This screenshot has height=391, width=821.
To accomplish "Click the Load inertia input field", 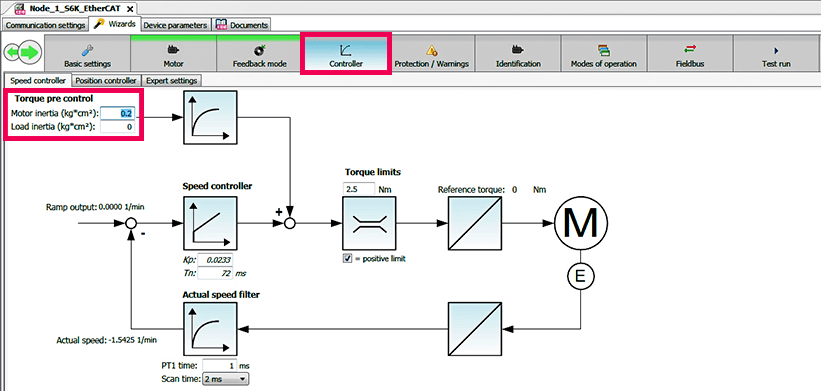I will click(117, 127).
